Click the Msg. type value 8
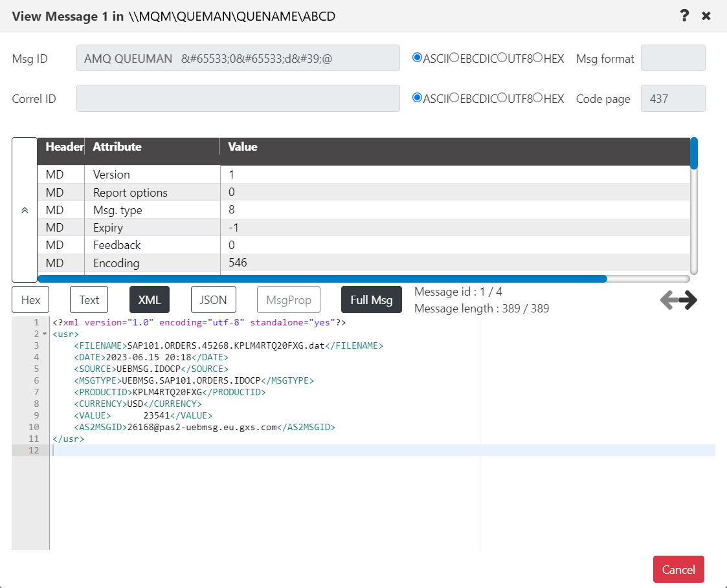Screen dimensions: 727x588 pos(231,210)
